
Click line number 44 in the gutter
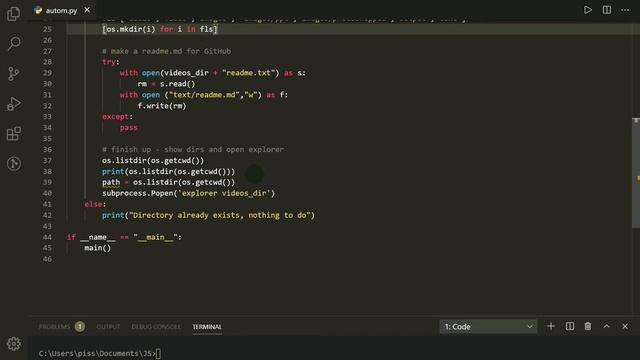[47, 237]
